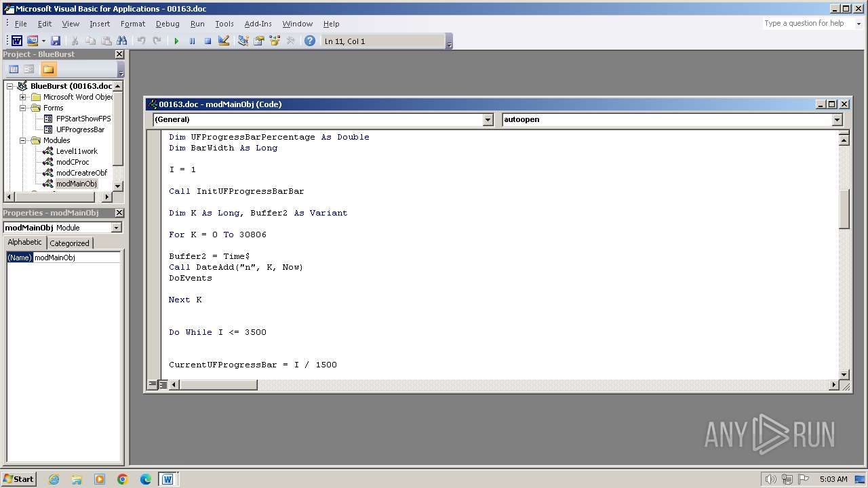Click Project tree scroll down arrow
This screenshot has width=868, height=488.
click(117, 186)
